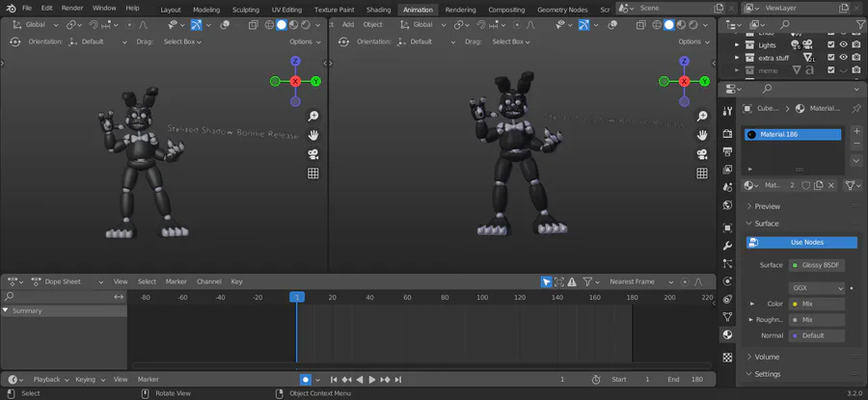
Task: Open Select Box drag dropdown in left viewport
Action: click(182, 41)
